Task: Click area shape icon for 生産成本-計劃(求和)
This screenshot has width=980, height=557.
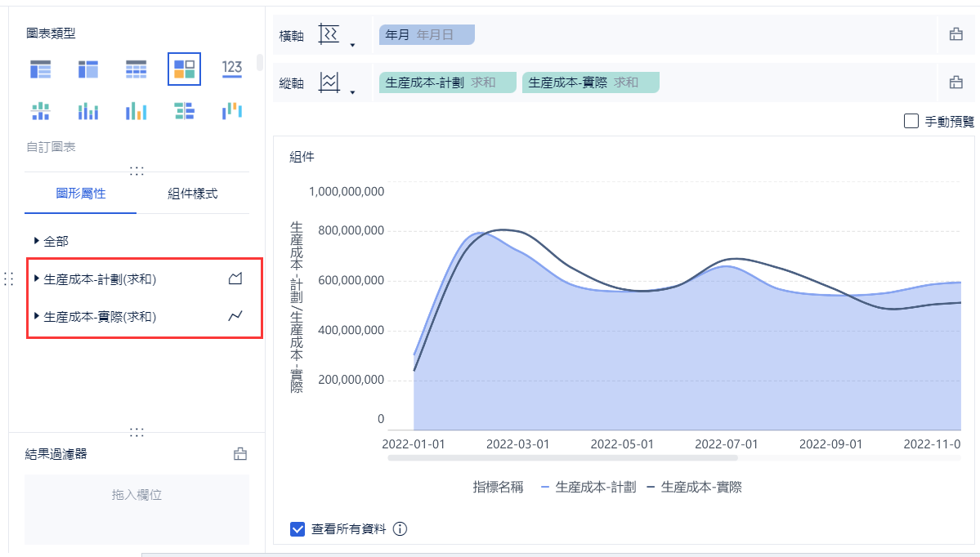Action: pos(235,279)
